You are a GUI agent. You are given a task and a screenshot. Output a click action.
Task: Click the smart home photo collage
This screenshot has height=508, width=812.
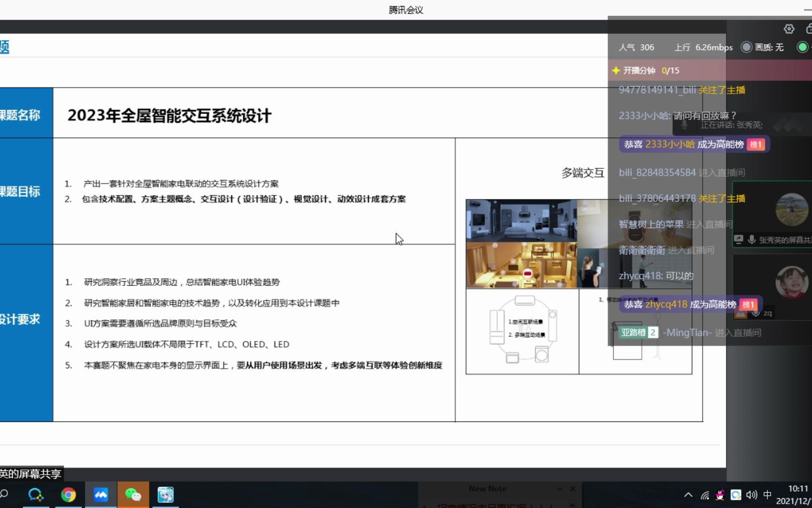(x=579, y=244)
